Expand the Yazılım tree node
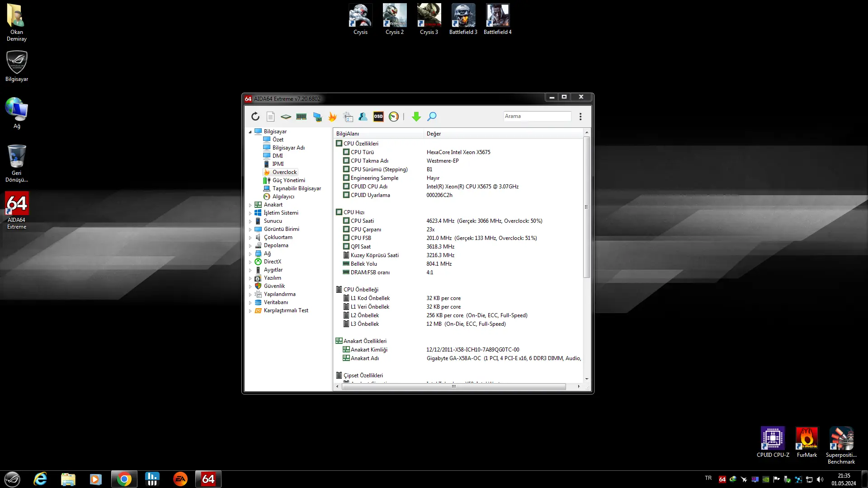This screenshot has width=868, height=488. coord(250,278)
